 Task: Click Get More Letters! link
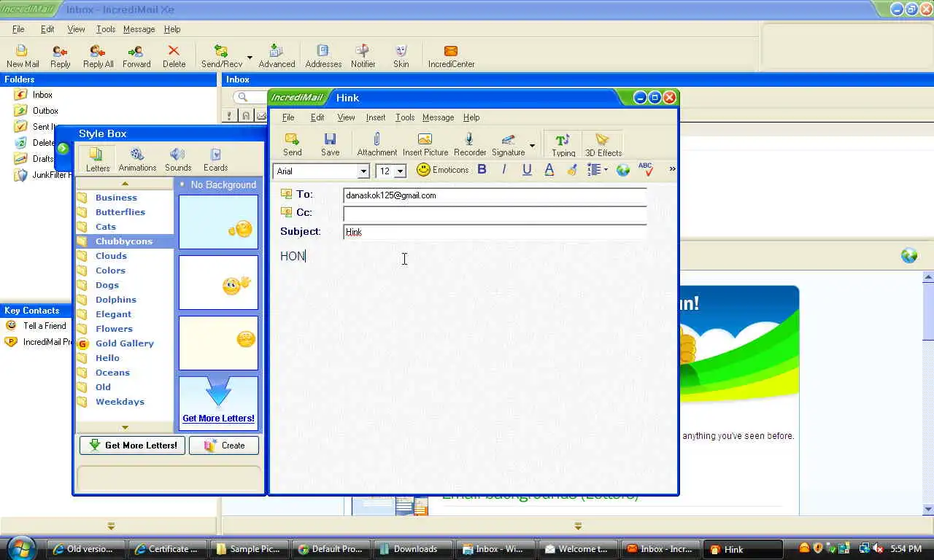coord(218,419)
